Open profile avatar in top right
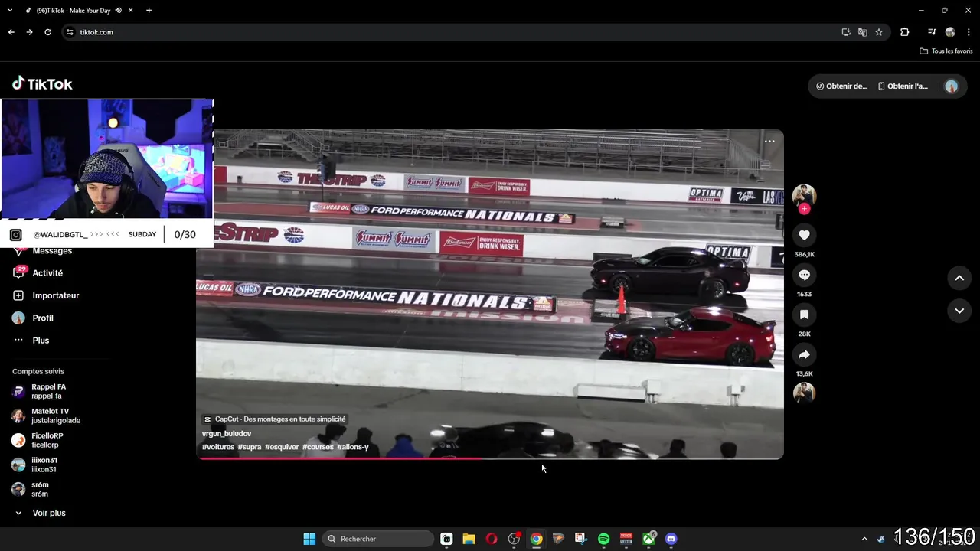The height and width of the screenshot is (551, 980). [952, 86]
